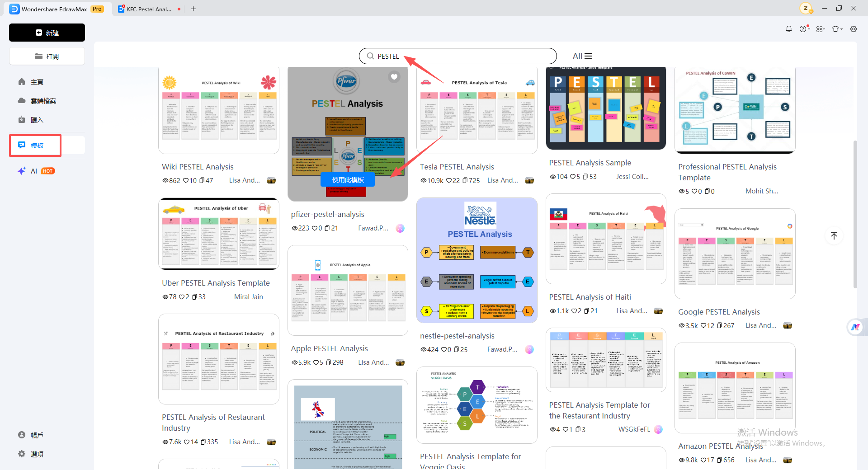
Task: Open the All filter dropdown
Action: click(582, 56)
